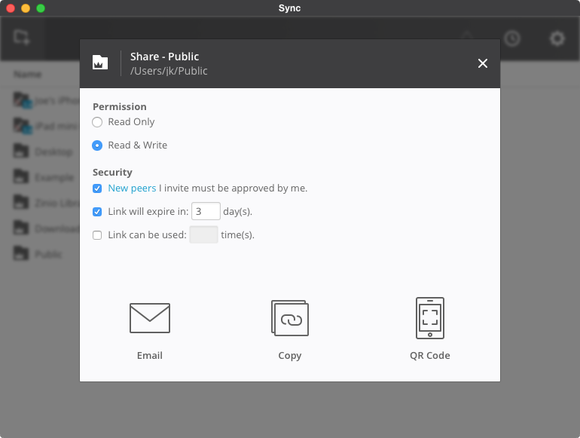The height and width of the screenshot is (438, 580).
Task: Click the crown folder icon in share header
Action: coord(100,63)
